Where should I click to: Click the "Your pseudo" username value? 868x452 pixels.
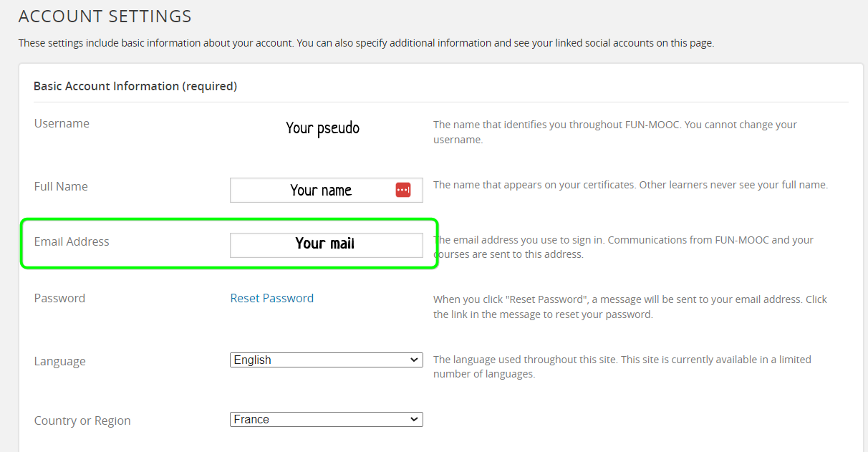point(322,128)
